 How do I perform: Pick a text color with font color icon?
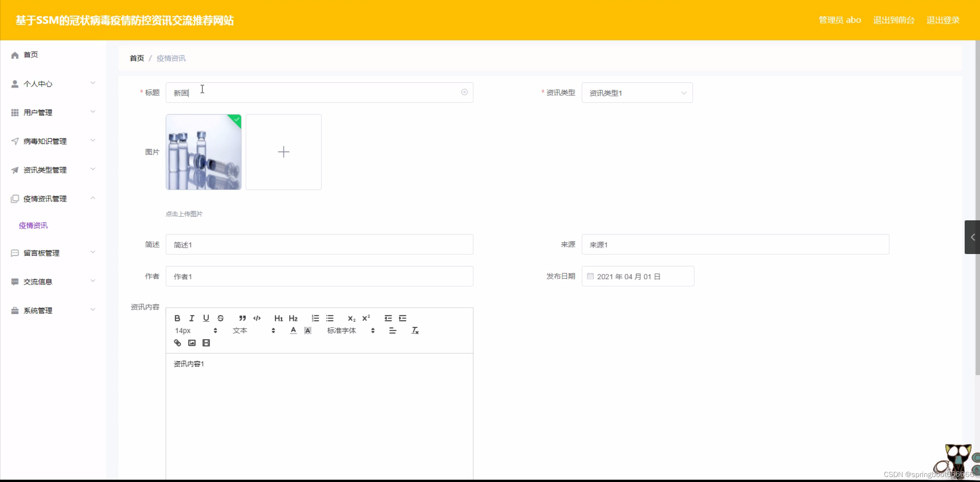(x=293, y=330)
